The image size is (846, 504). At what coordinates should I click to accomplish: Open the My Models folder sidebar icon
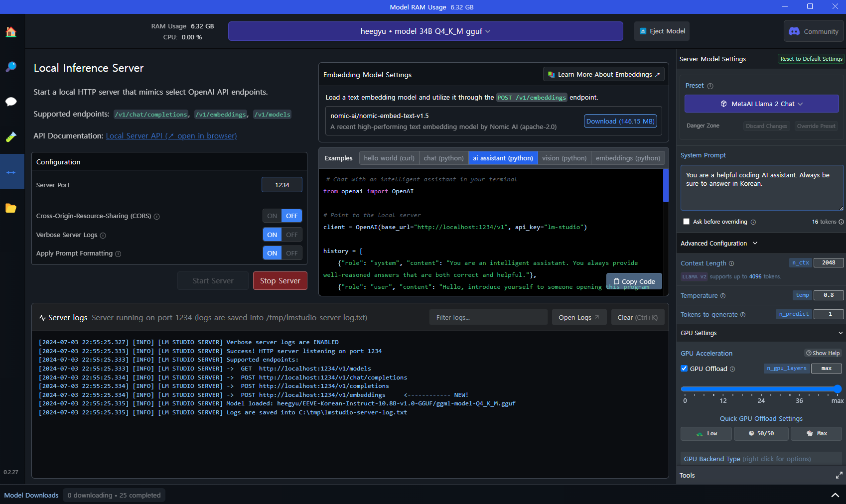tap(11, 208)
